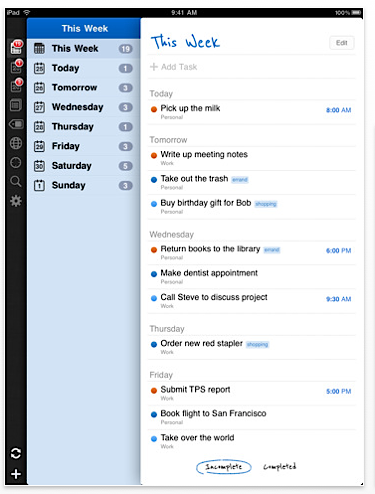Screen dimensions: 375x494
Task: Switch to the Completed tab
Action: coord(280,466)
